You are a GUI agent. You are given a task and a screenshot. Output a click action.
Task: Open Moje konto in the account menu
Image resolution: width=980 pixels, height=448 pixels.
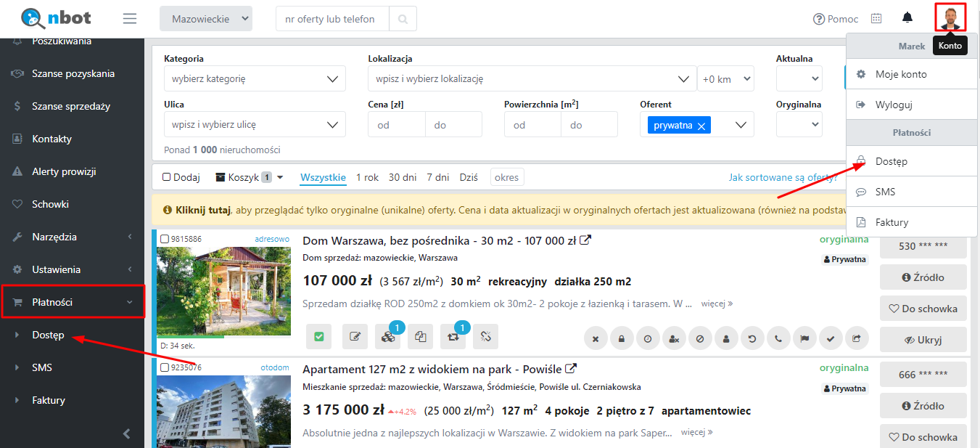[912, 74]
